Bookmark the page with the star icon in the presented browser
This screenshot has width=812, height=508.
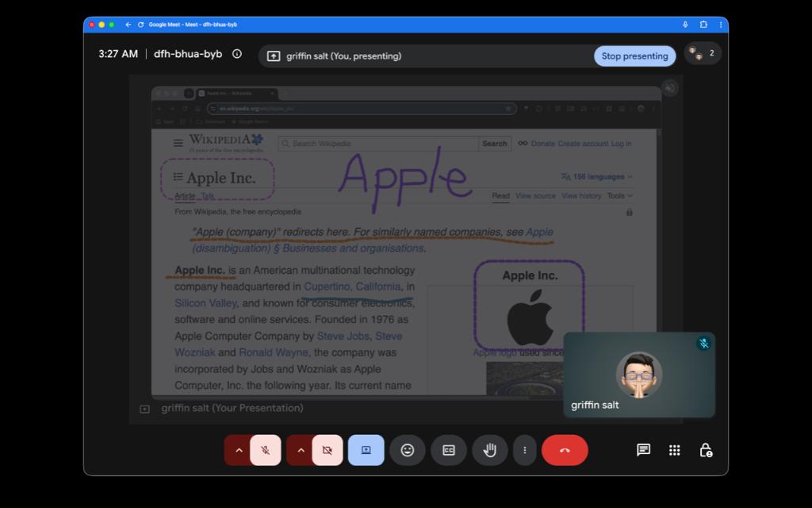[508, 108]
